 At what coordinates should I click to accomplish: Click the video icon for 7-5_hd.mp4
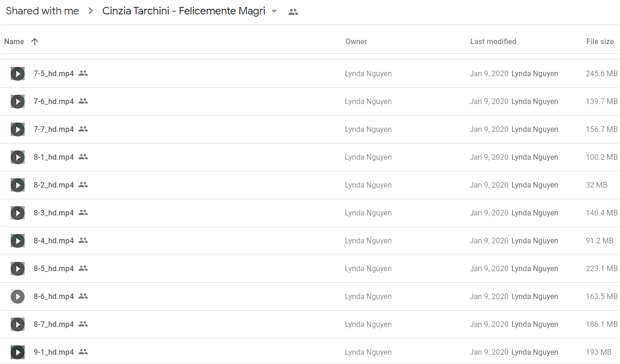(18, 73)
